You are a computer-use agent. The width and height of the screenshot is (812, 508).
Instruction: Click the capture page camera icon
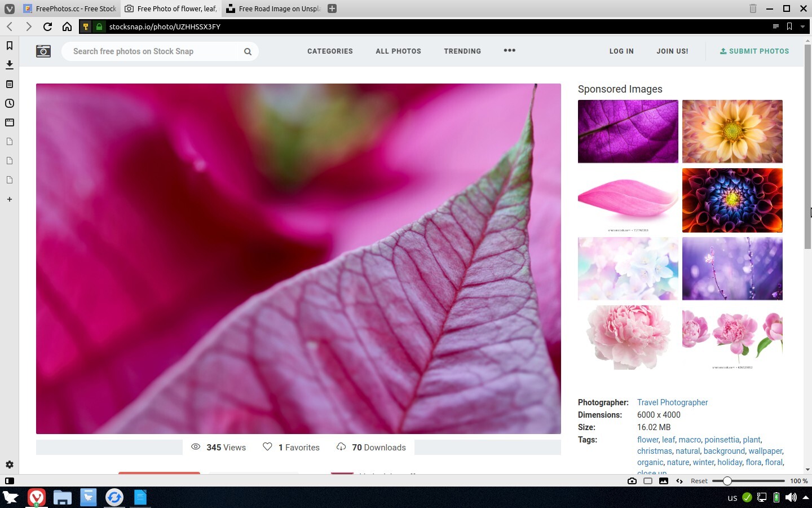tap(632, 481)
